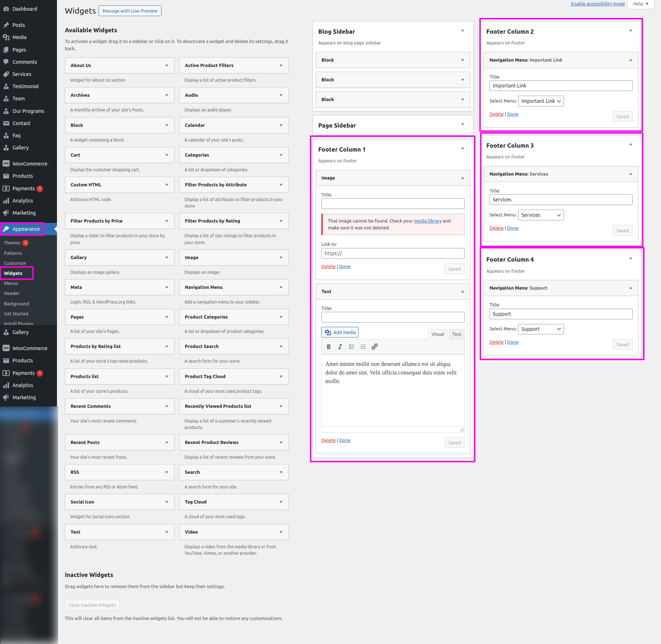This screenshot has height=644, width=661.
Task: Click the Dashboard icon in sidebar
Action: coord(6,9)
